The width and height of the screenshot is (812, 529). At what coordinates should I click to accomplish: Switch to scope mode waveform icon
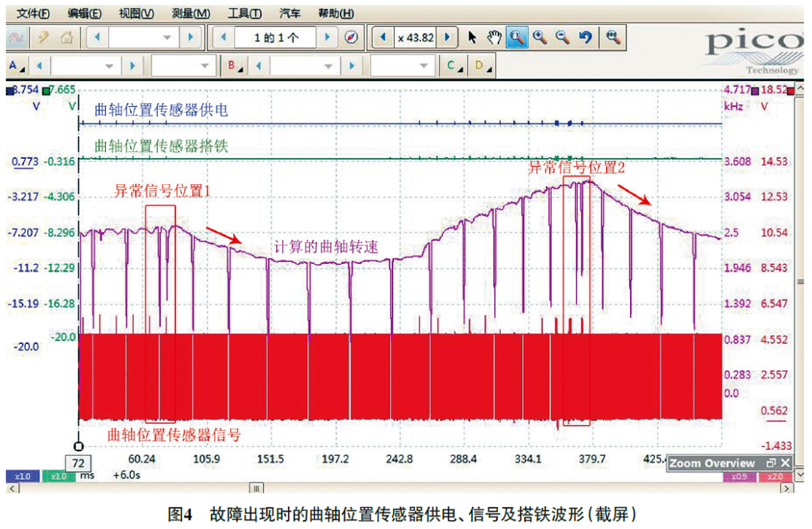16,38
